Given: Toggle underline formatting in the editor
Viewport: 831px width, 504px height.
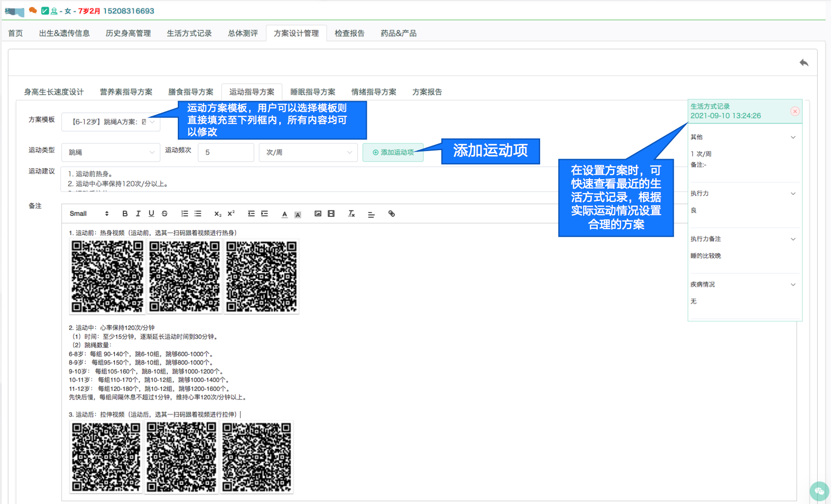Looking at the screenshot, I should click(151, 214).
